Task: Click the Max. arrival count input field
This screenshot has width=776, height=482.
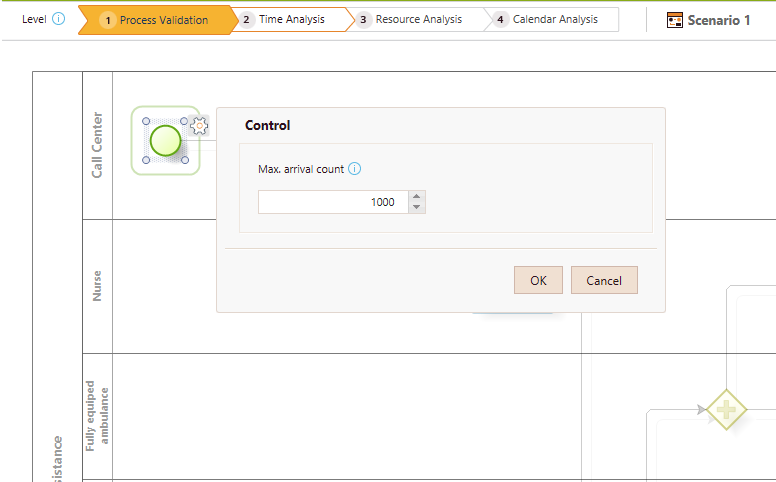Action: [333, 202]
